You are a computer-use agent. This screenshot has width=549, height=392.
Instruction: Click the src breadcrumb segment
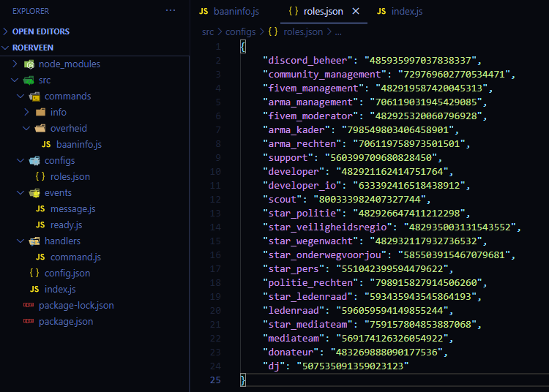(x=209, y=32)
